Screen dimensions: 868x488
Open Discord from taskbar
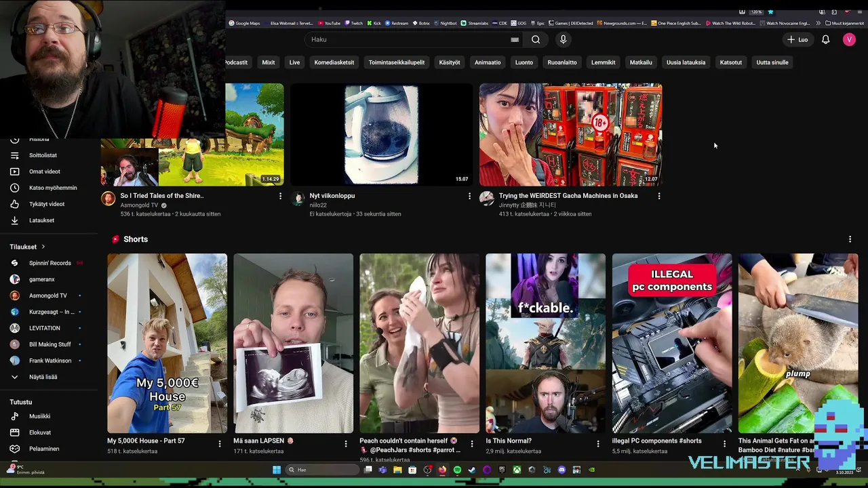561,470
